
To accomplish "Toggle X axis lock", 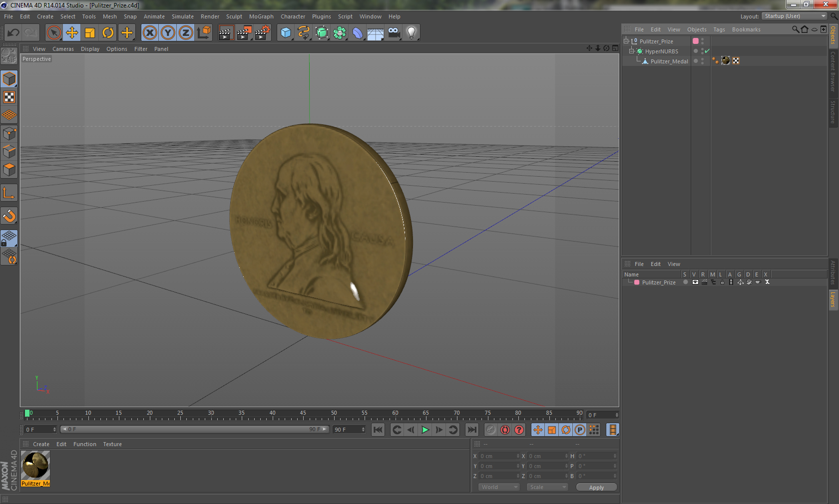I will pos(149,33).
